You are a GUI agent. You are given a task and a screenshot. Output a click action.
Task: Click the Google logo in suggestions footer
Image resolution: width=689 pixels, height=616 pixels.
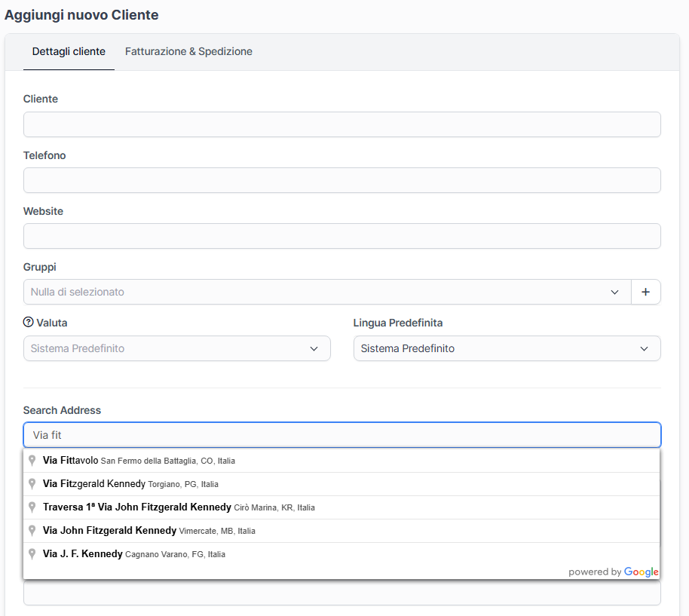click(642, 572)
